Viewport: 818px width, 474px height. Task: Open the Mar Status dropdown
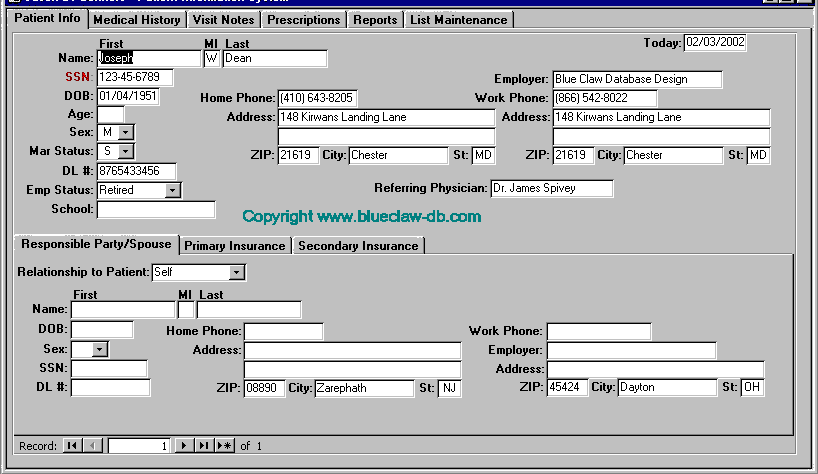(125, 152)
